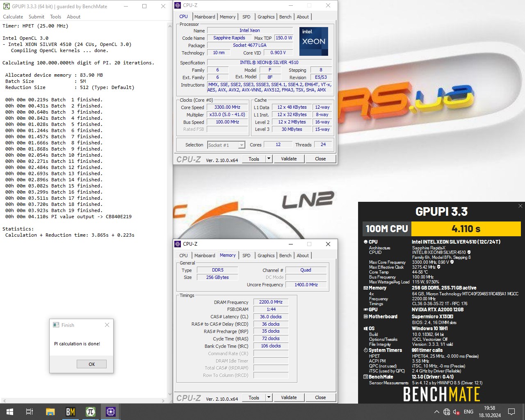
Task: Select the Graphics tab in top CPU-Z
Action: point(266,17)
